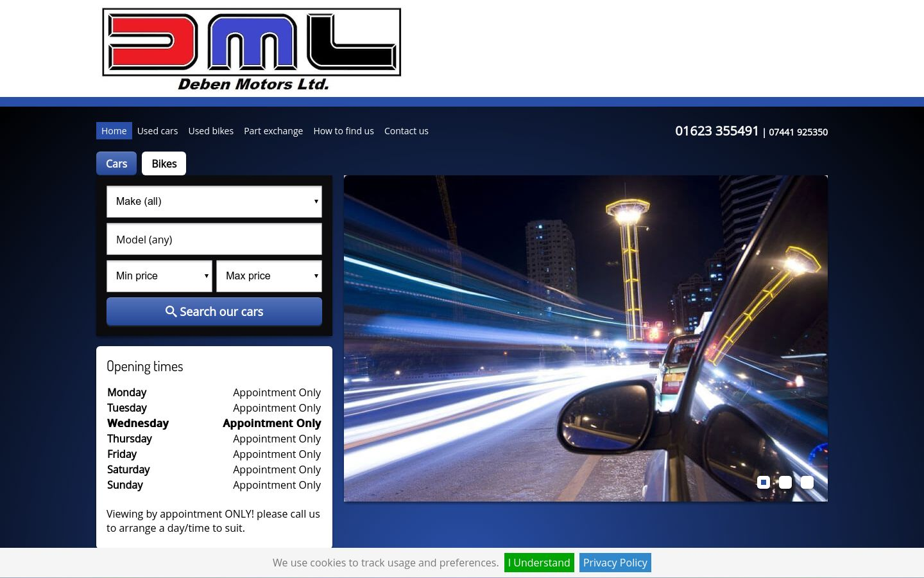Select the Thursday row label

point(130,439)
